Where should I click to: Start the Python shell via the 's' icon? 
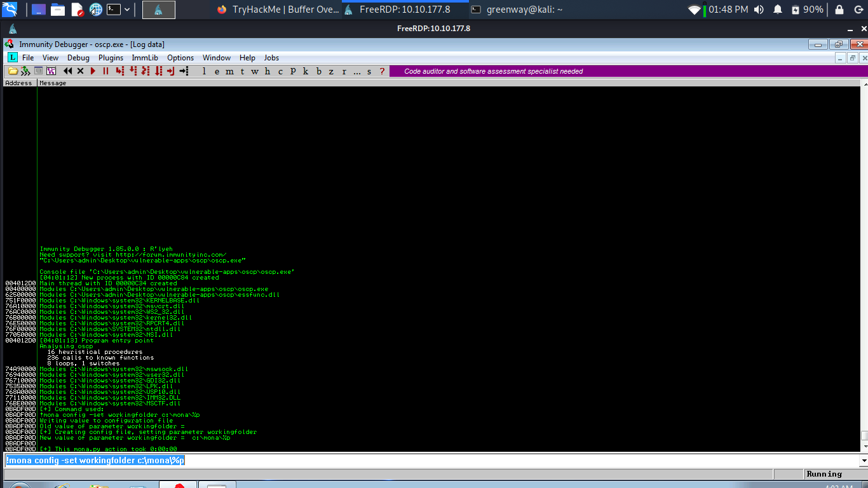tap(369, 71)
